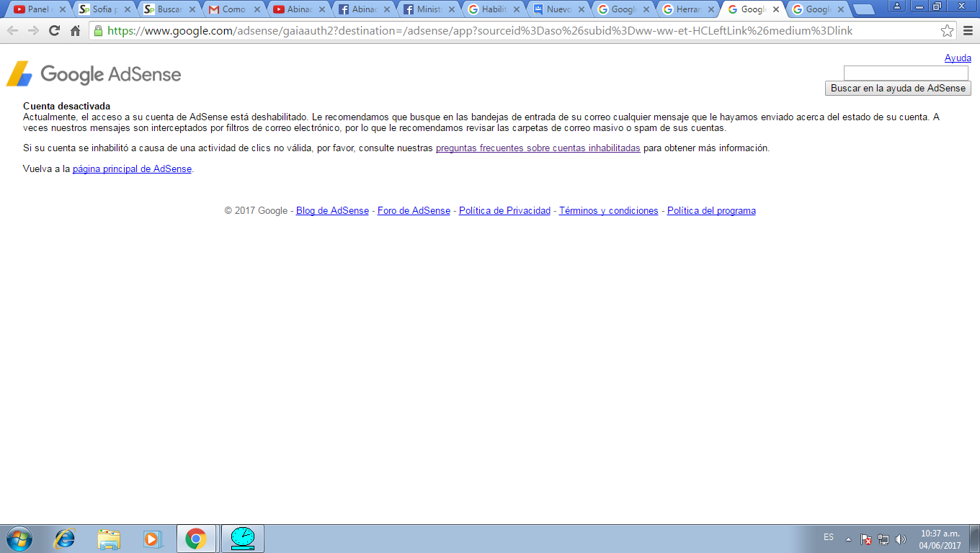
Task: Click the 'Cuenta desactivada' heading
Action: [x=66, y=107]
